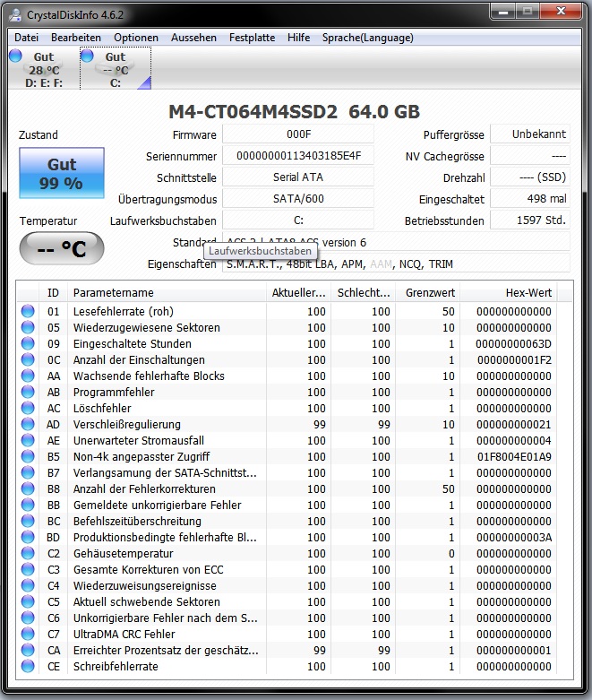Click the ID column header

pyautogui.click(x=53, y=292)
